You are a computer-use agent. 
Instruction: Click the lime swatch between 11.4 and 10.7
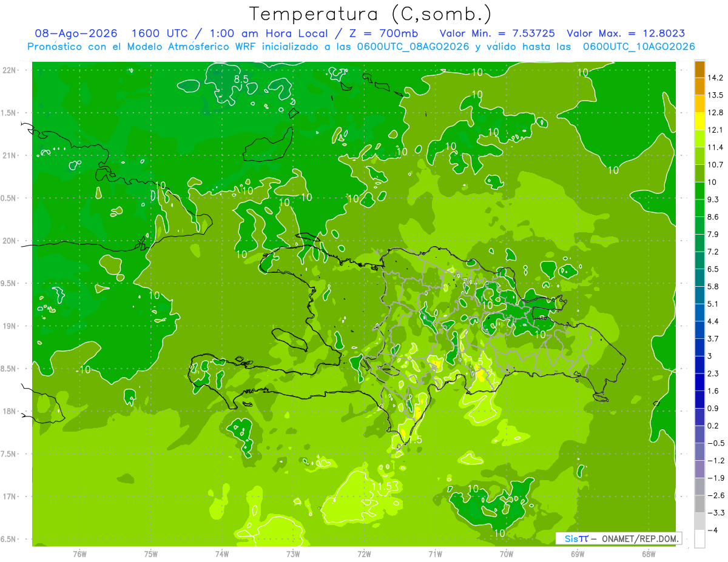[x=699, y=156]
